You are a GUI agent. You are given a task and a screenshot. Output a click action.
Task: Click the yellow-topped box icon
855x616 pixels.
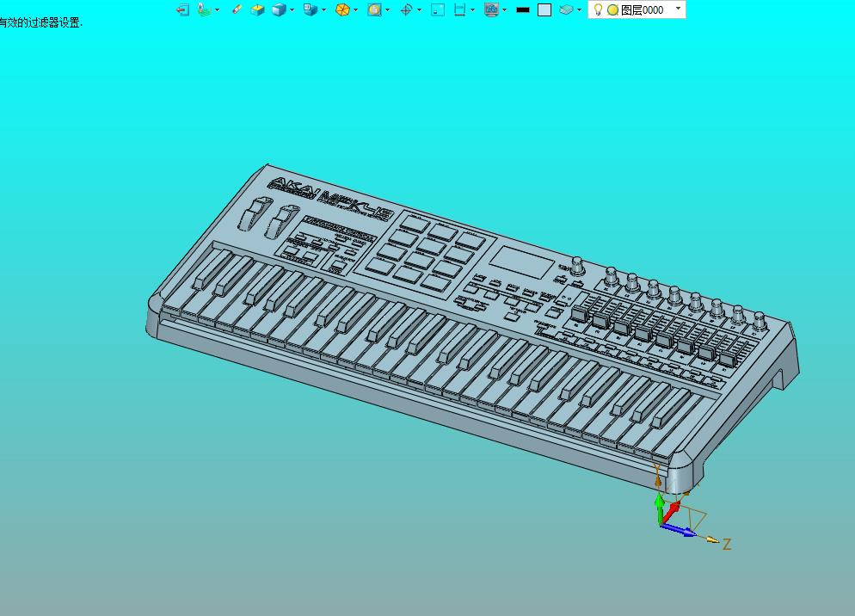click(x=257, y=9)
